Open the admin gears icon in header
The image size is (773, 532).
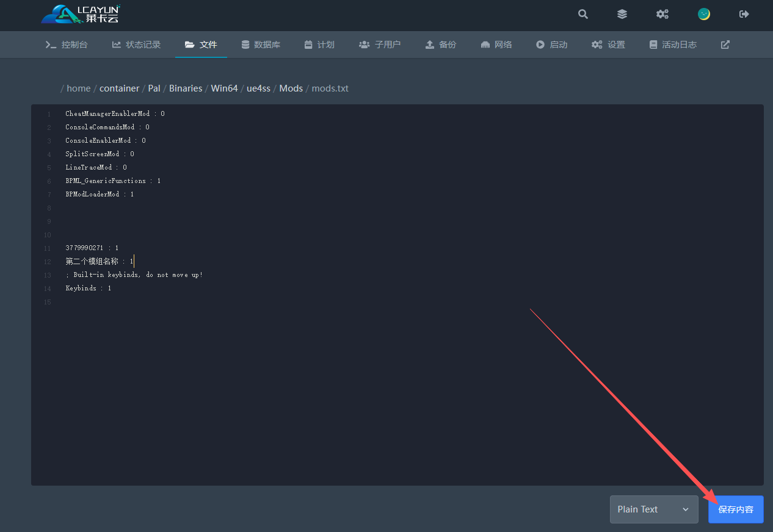pyautogui.click(x=662, y=14)
